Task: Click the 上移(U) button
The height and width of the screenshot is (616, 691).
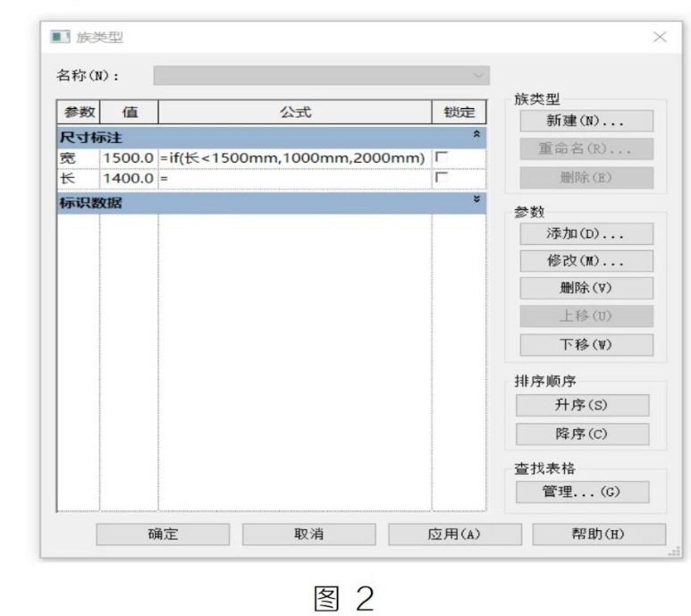Action: (586, 316)
